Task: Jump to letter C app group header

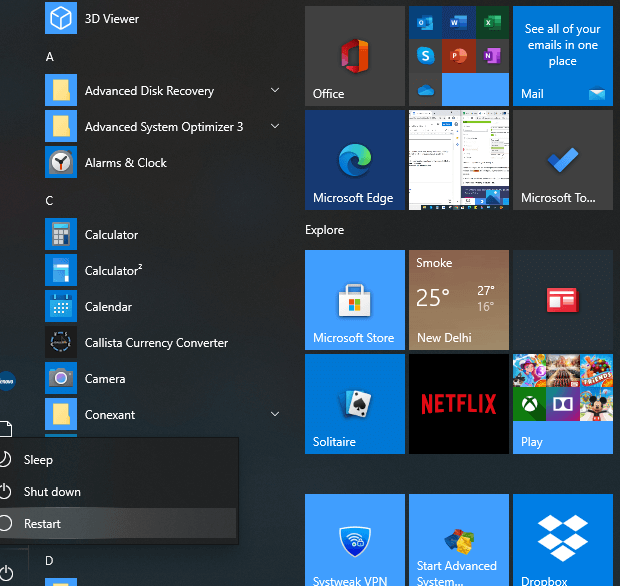Action: (x=50, y=201)
